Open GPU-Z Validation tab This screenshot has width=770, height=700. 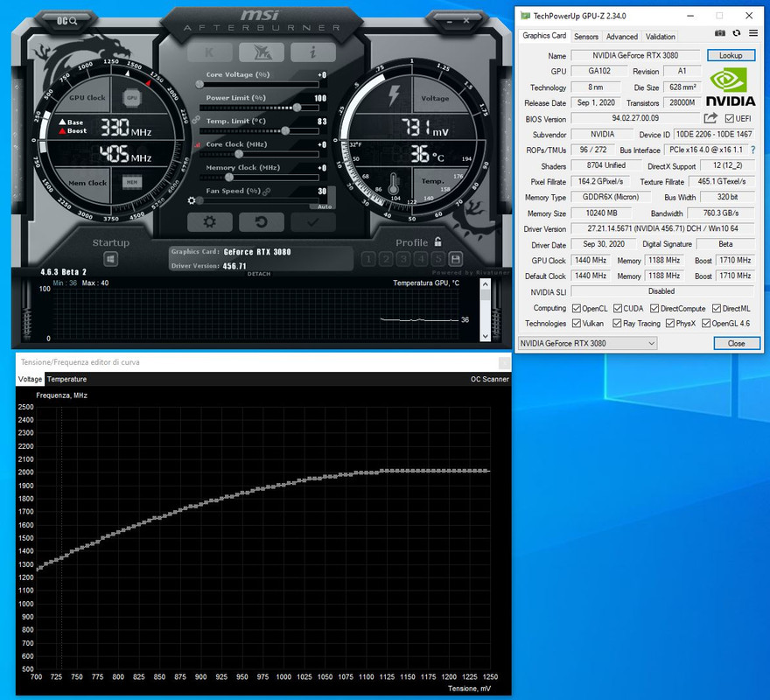pos(660,37)
